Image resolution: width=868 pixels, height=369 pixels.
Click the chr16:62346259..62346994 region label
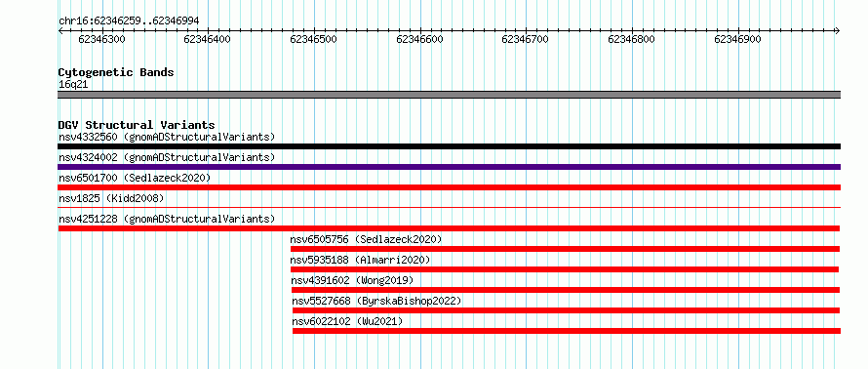point(129,21)
